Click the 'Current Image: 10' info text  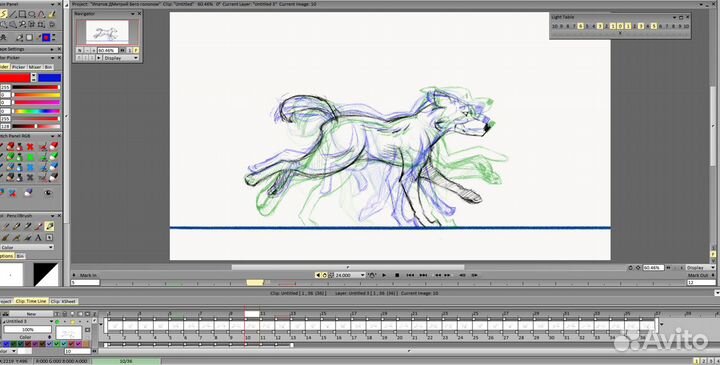420,293
